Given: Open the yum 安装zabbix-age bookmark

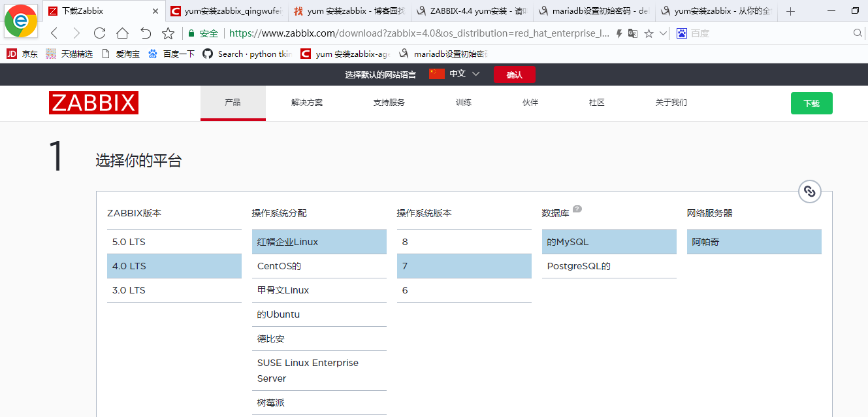Looking at the screenshot, I should click(345, 54).
